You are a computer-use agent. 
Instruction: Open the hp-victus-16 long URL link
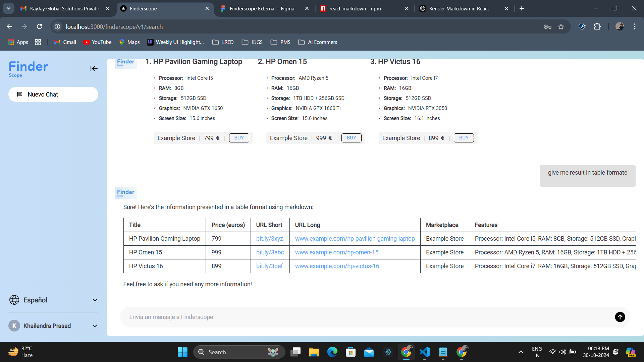point(337,266)
